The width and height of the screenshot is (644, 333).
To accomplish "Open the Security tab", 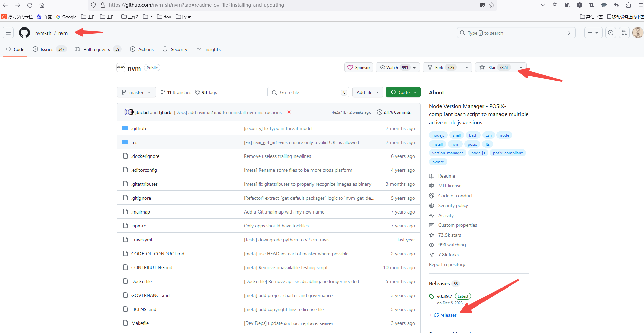I will click(175, 49).
